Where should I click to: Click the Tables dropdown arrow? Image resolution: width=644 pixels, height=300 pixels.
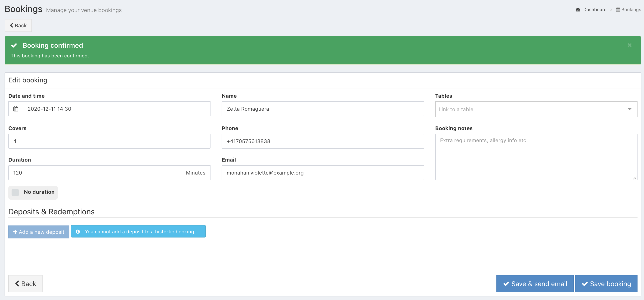(x=629, y=109)
